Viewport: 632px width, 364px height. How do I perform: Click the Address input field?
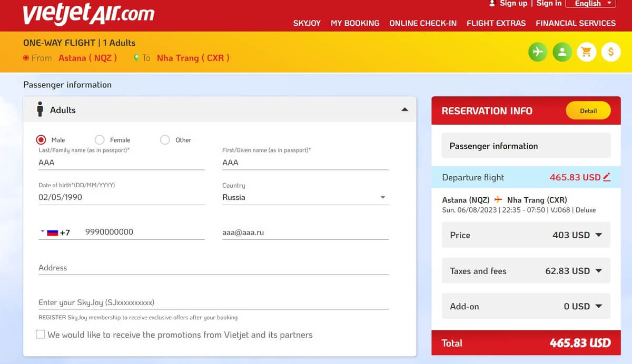tap(213, 267)
